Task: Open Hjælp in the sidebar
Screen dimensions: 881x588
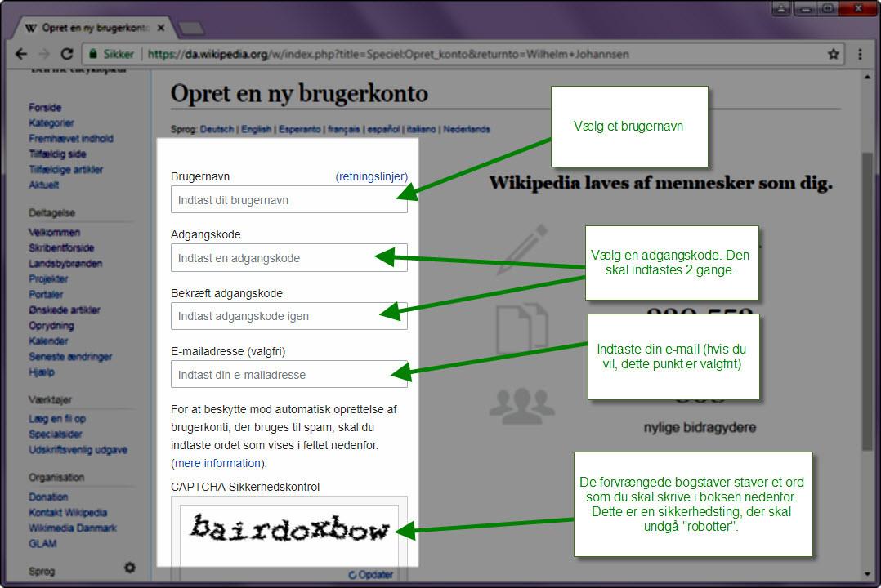Action: (42, 372)
